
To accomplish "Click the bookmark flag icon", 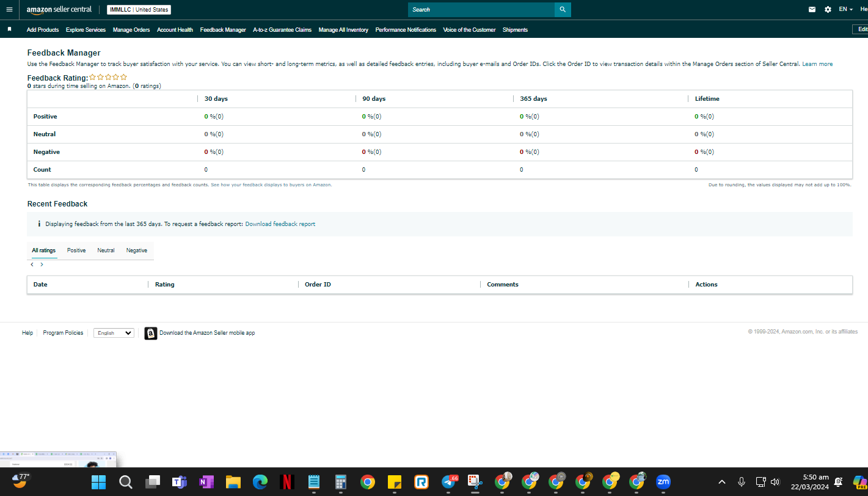I will (9, 29).
